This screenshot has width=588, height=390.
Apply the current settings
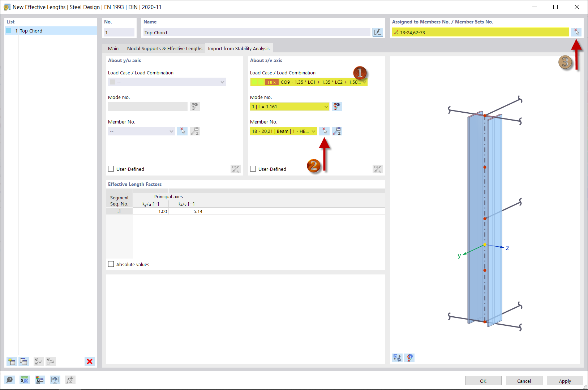565,381
